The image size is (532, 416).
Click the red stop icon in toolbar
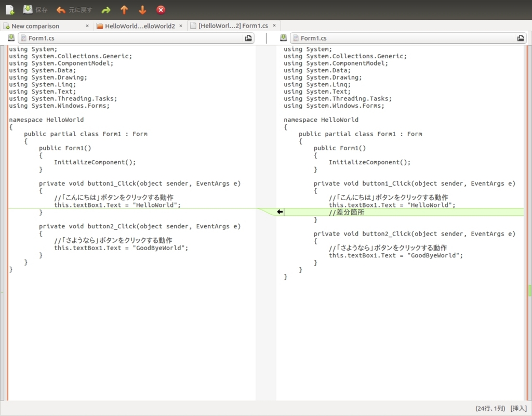pyautogui.click(x=160, y=9)
